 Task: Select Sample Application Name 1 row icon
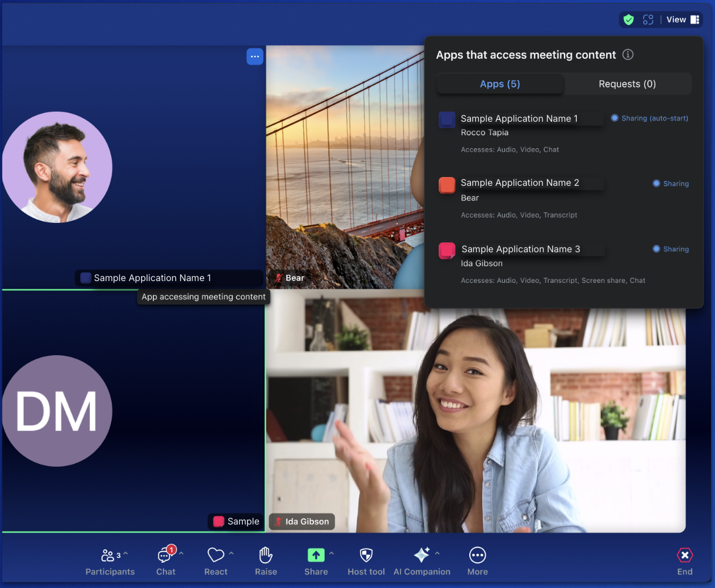pyautogui.click(x=447, y=119)
